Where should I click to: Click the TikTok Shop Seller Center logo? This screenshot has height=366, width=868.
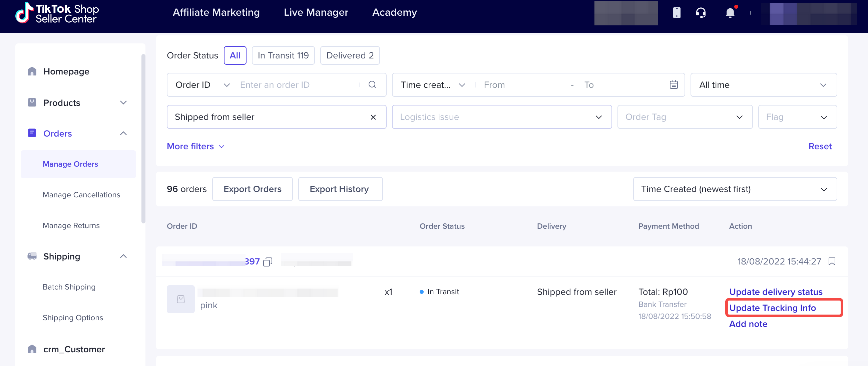coord(57,12)
